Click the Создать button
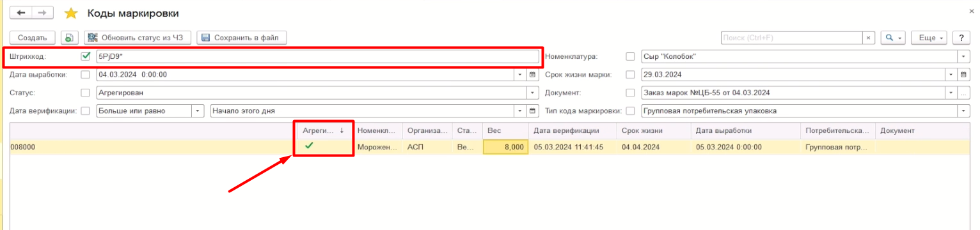Screen dimensions: 980x230 tap(32, 38)
